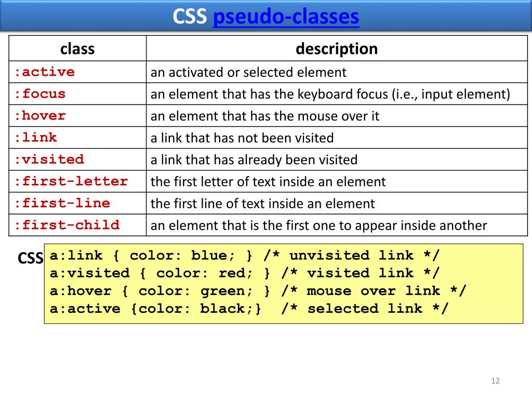
Task: Click the 'CSS' word in title
Action: 189,16
